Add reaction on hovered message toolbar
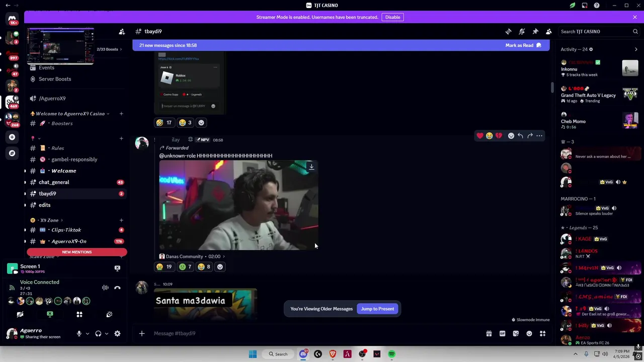This screenshot has width=644, height=362. click(511, 136)
